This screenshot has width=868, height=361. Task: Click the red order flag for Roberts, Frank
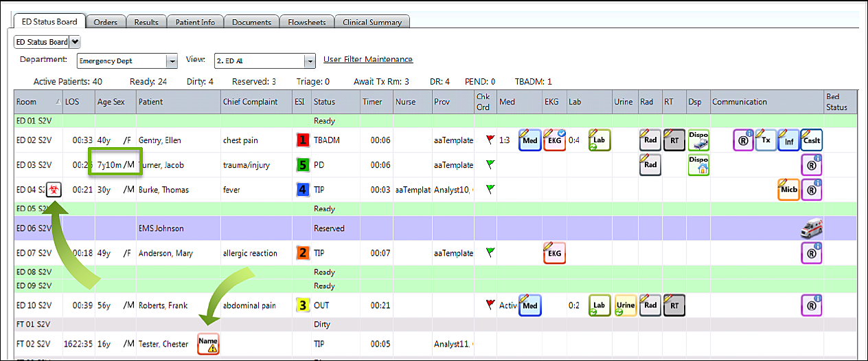[x=490, y=305]
